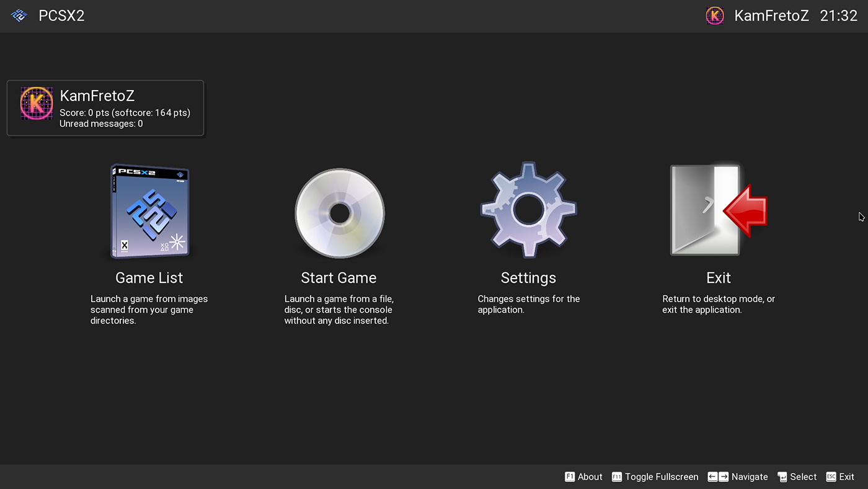This screenshot has width=868, height=489.
Task: Click the left-right arrow keys Navigate icon
Action: [x=718, y=477]
